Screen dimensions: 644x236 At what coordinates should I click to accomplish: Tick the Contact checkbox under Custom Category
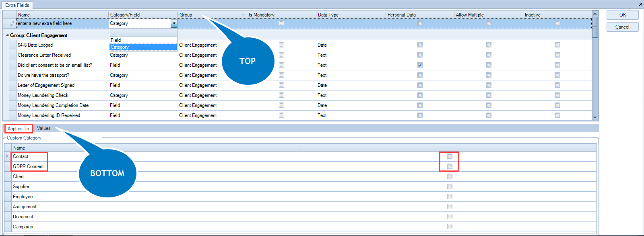pos(450,156)
